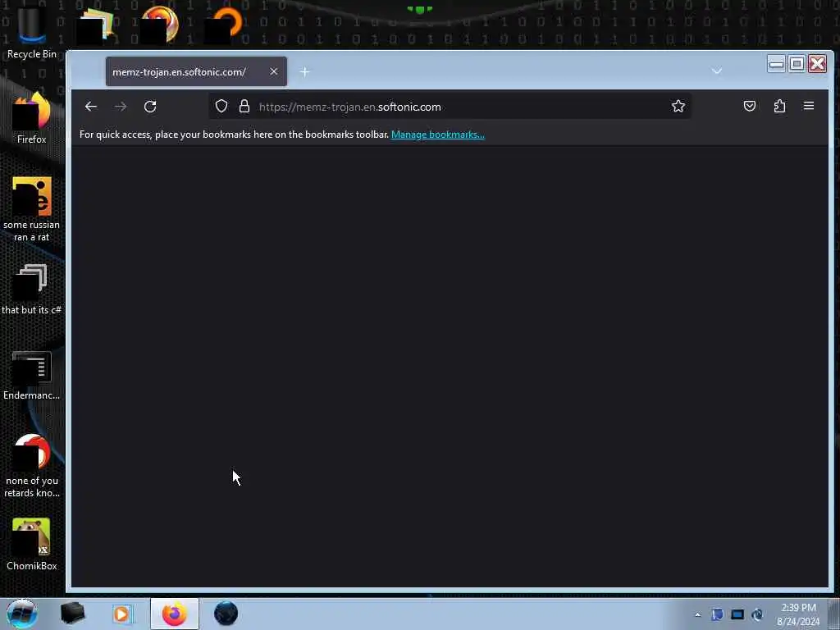Maximize the Firefox window
The image size is (840, 630).
point(797,64)
